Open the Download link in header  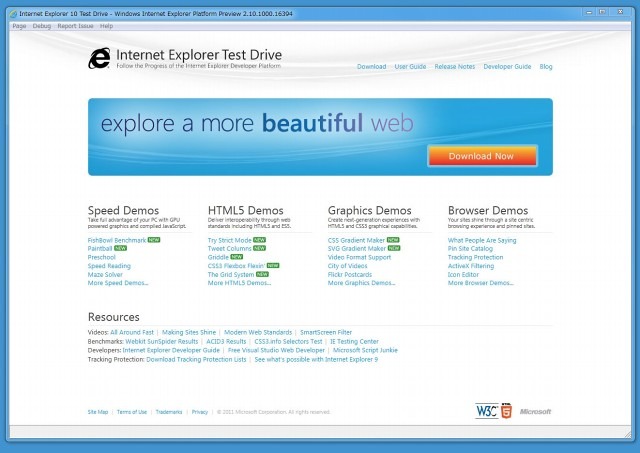371,67
